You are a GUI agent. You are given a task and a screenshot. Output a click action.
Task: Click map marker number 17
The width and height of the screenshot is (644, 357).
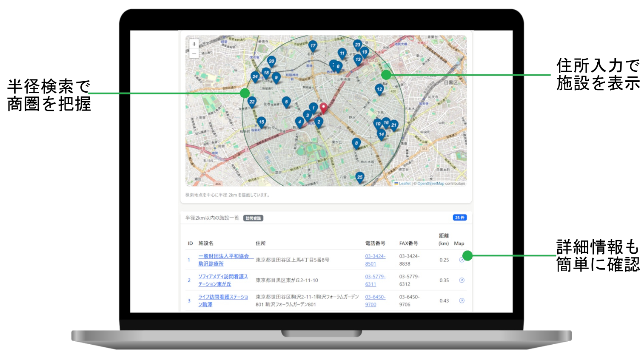point(313,46)
